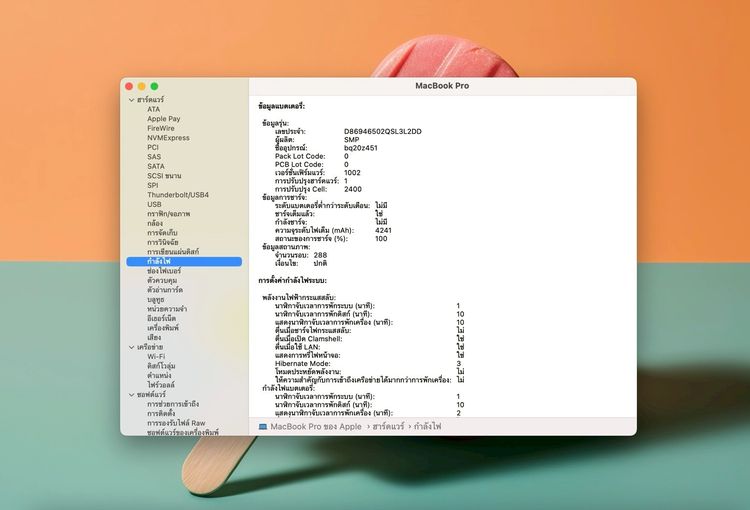
Task: Open หน่วยความจำ (Memory) sidebar item
Action: click(169, 309)
